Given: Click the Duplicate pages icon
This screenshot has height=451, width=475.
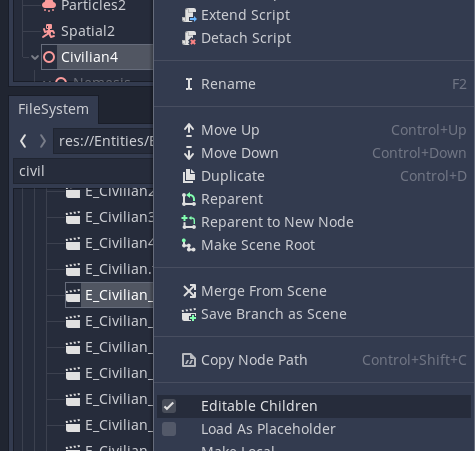Looking at the screenshot, I should pos(189,176).
